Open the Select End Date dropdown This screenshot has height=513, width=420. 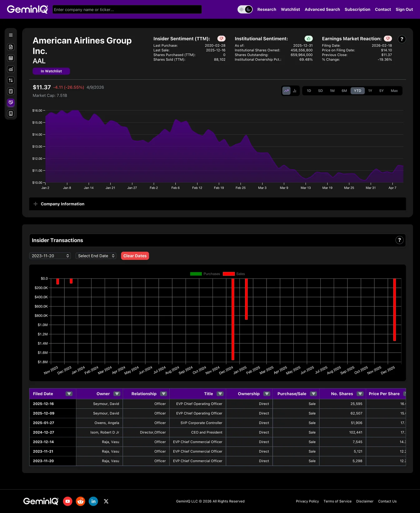[96, 256]
